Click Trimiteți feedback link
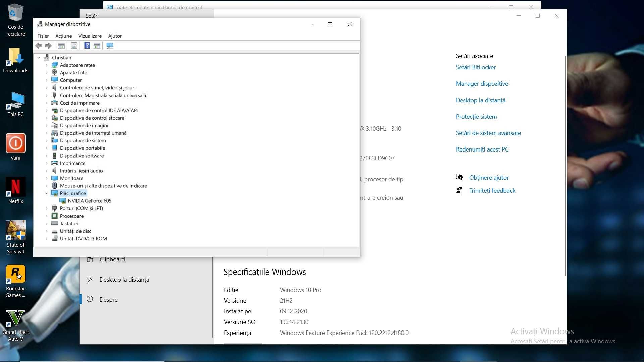Viewport: 644px width, 362px height. (492, 191)
